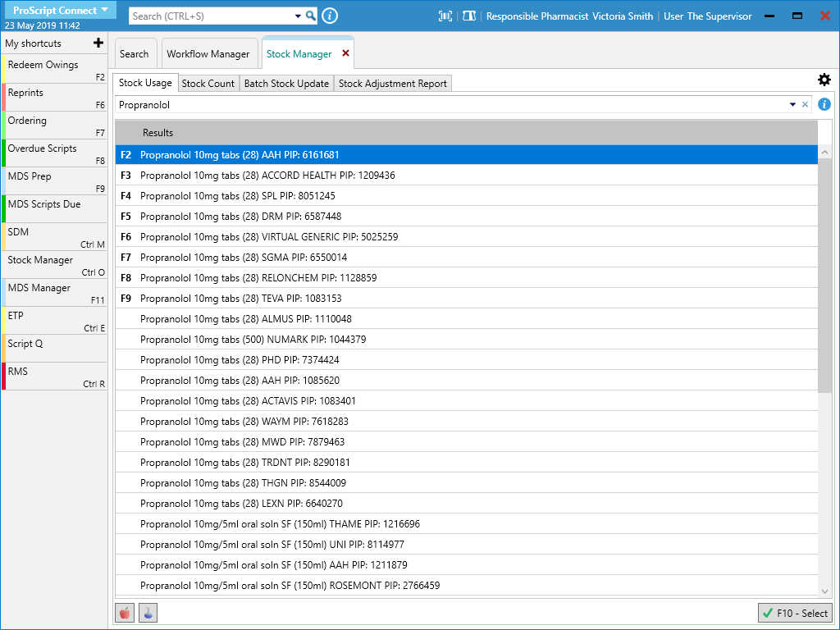The width and height of the screenshot is (840, 630).
Task: Click the barcode scanner icon in header
Action: pyautogui.click(x=445, y=16)
